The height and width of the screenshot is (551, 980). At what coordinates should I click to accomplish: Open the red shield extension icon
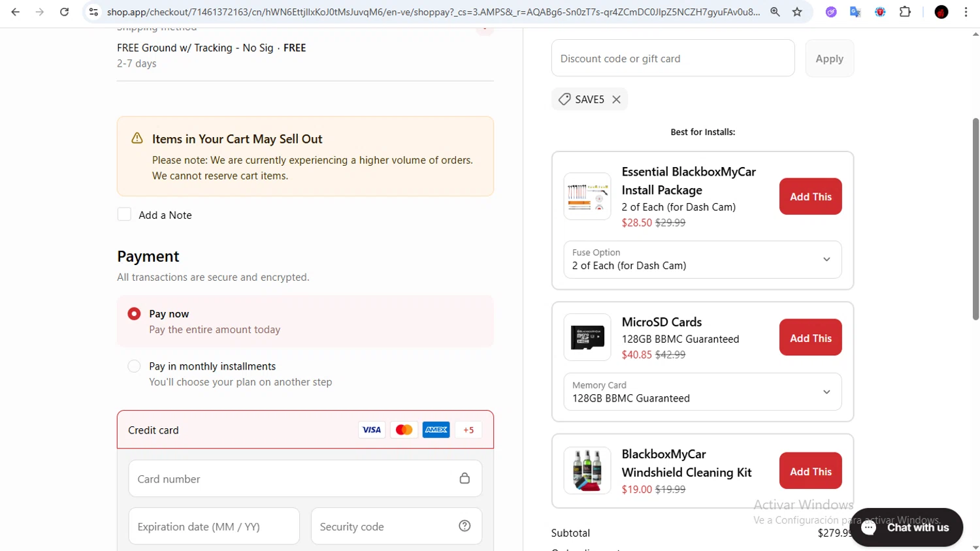[x=880, y=12]
